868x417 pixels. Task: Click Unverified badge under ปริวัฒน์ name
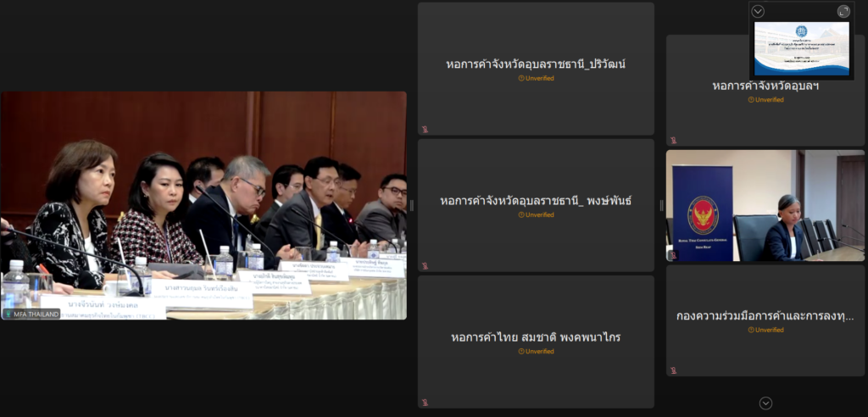point(536,78)
